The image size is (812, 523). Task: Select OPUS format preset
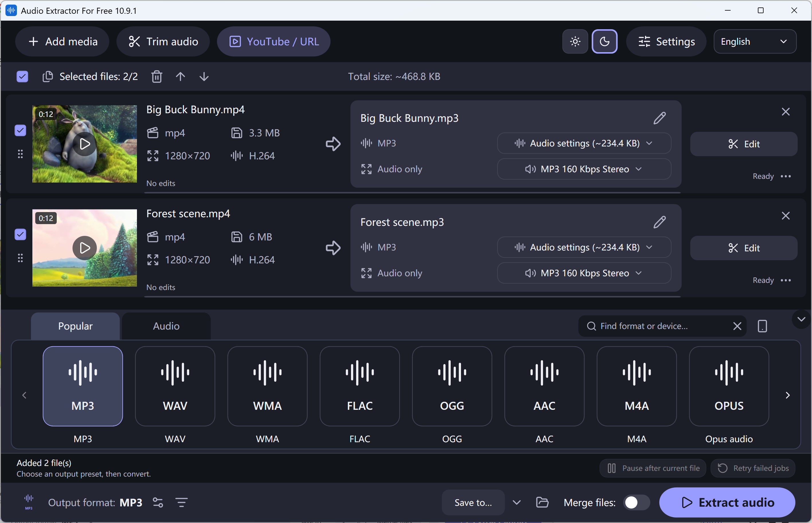click(x=729, y=386)
